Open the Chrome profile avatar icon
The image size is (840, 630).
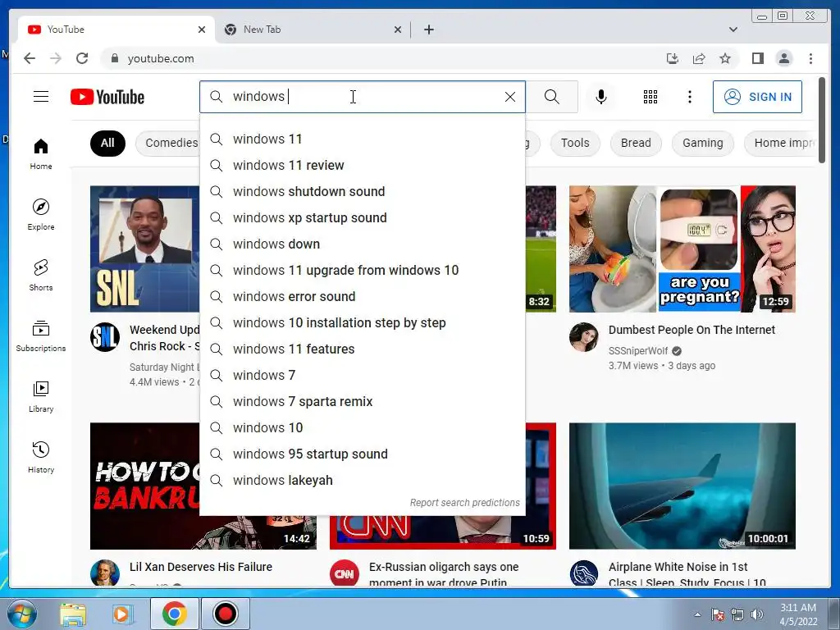click(x=783, y=58)
